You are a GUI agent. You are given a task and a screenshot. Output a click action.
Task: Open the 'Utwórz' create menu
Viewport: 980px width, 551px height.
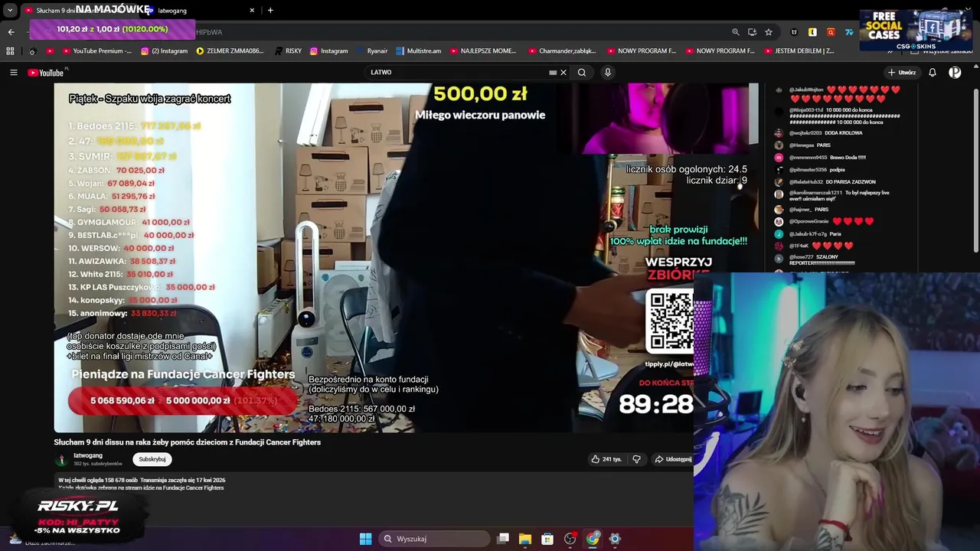(902, 72)
